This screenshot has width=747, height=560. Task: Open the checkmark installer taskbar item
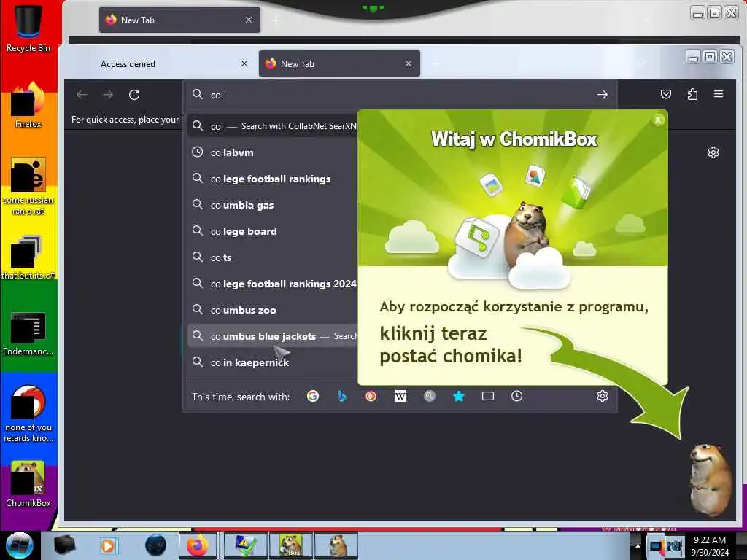[246, 545]
